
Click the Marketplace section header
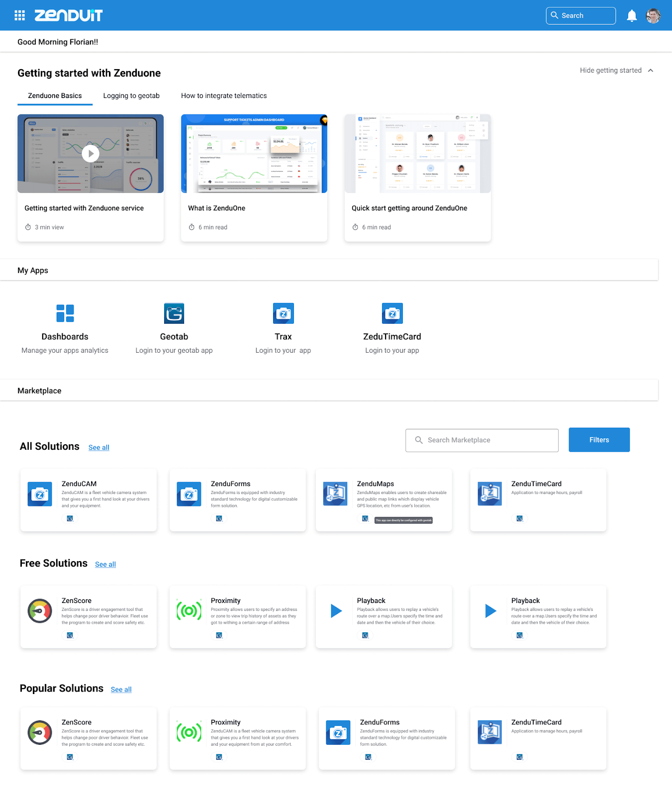tap(329, 391)
